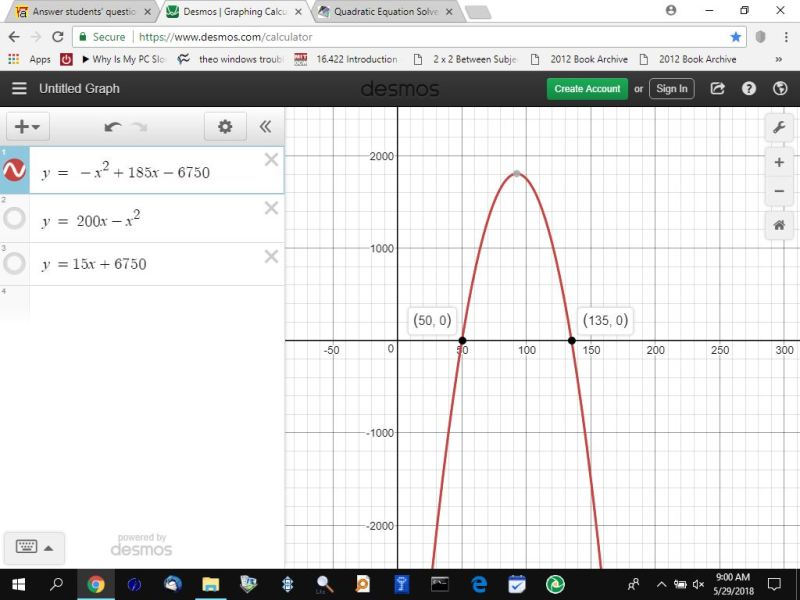Viewport: 800px width, 600px height.
Task: Open a new browser tab
Action: point(479,12)
